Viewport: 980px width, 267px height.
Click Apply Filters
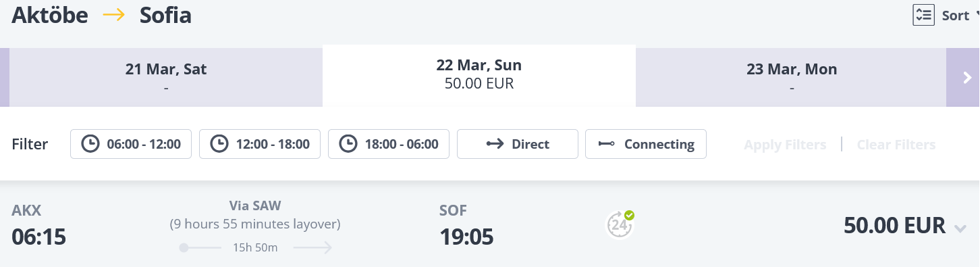tap(785, 145)
